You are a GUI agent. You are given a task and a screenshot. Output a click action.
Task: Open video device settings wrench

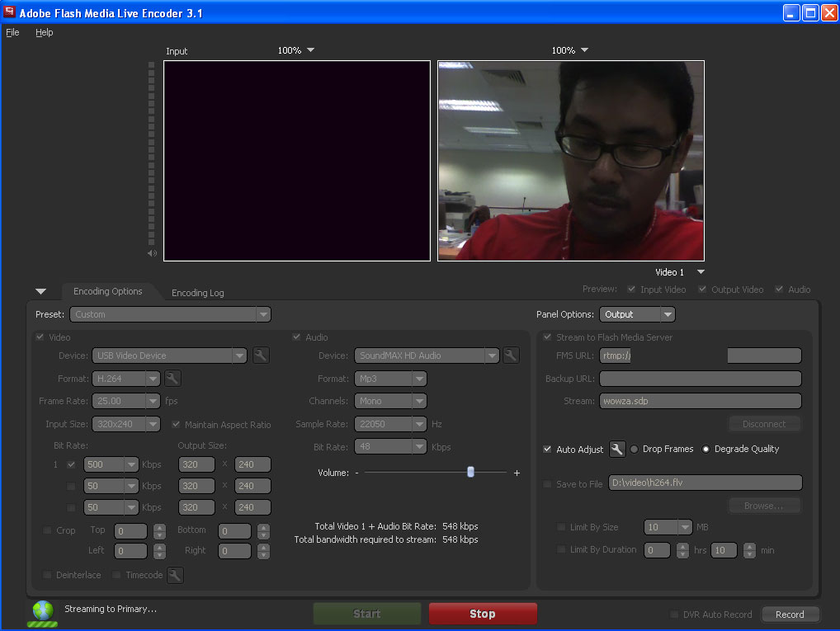261,356
